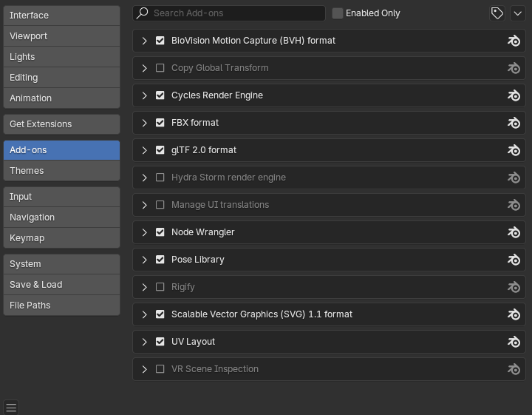Screen dimensions: 532x415
Task: Click Blender logo on Manage UI translations row
Action: click(514, 205)
